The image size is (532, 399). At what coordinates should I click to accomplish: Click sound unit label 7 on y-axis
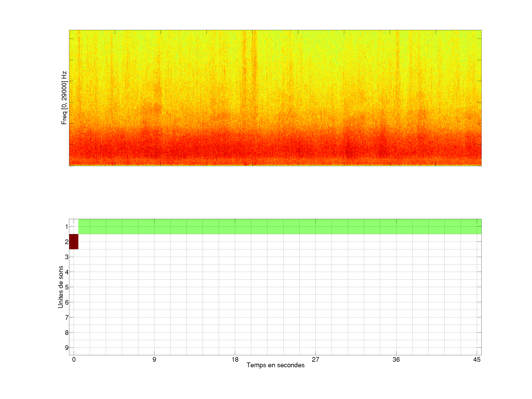67,318
